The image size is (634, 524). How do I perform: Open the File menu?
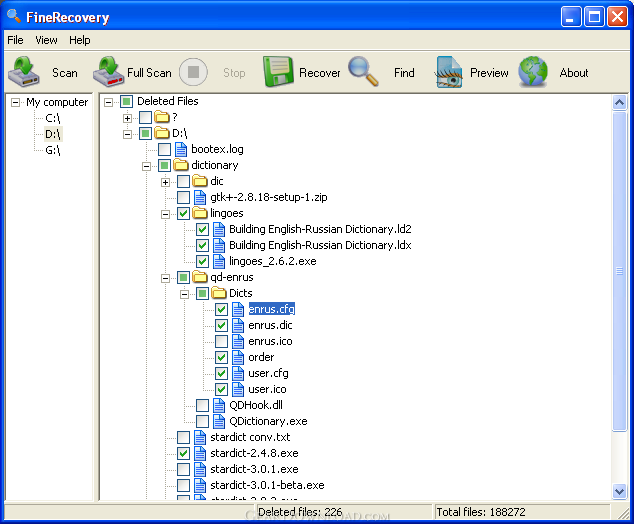click(15, 40)
